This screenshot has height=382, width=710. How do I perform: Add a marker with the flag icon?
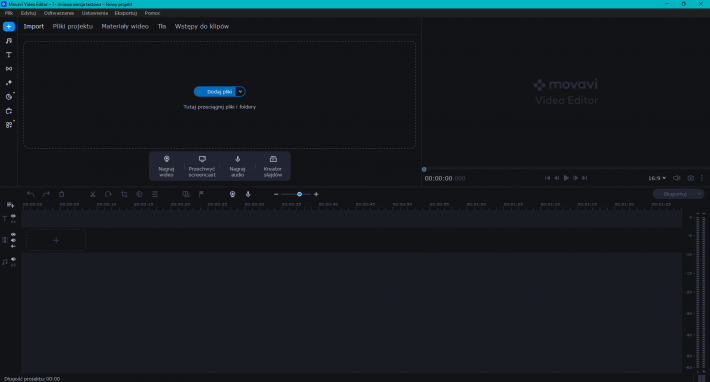(201, 194)
